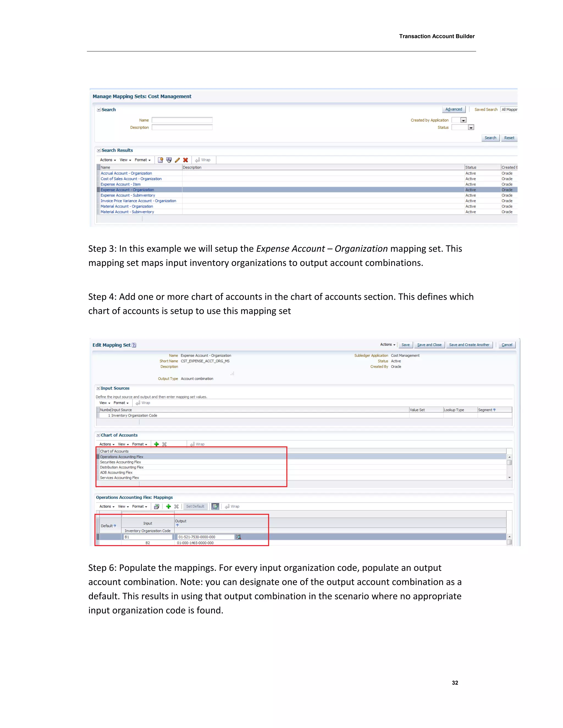
Task: Click the gray delete X in Mappings toolbar
Action: pyautogui.click(x=176, y=506)
